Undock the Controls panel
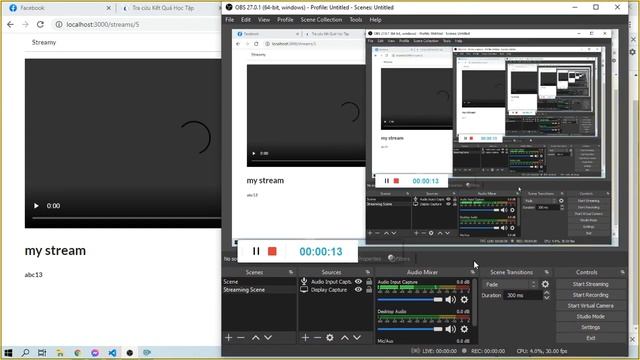This screenshot has height=360, width=640. click(622, 272)
